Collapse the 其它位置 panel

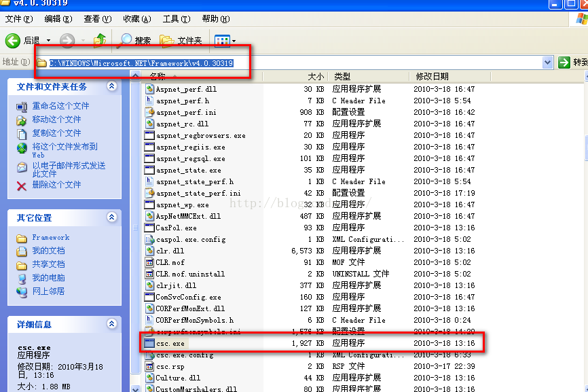[x=111, y=217]
